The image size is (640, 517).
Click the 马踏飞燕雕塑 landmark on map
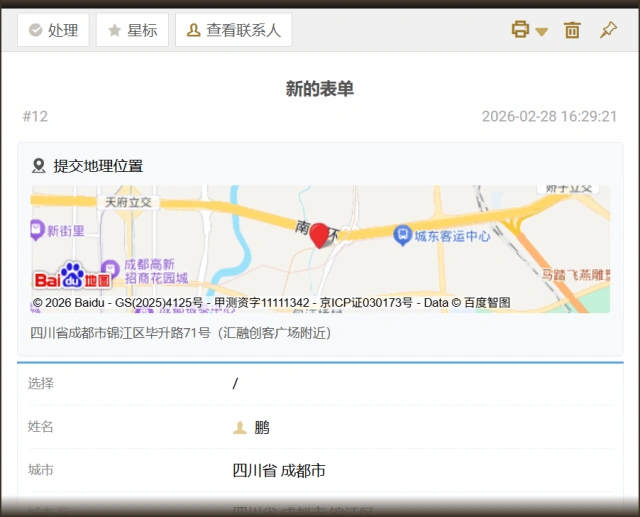point(574,272)
